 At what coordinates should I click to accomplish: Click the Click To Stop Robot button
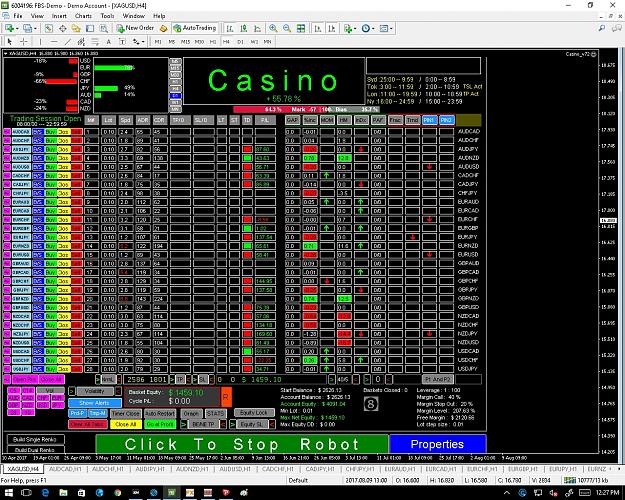click(x=242, y=444)
